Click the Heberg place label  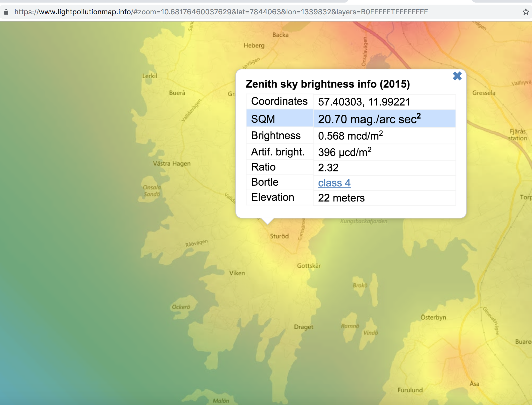click(x=254, y=46)
